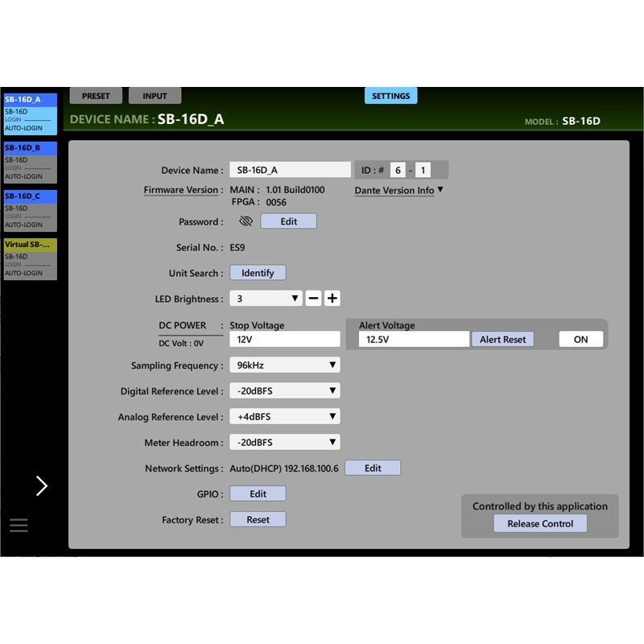Expand the device list chevron arrow
Image resolution: width=644 pixels, height=644 pixels.
click(42, 486)
